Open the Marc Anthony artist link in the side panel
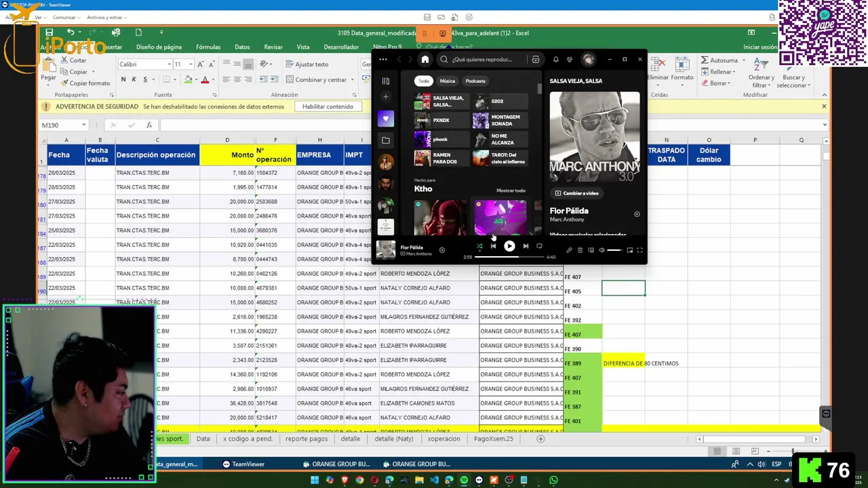868x488 pixels. point(567,220)
